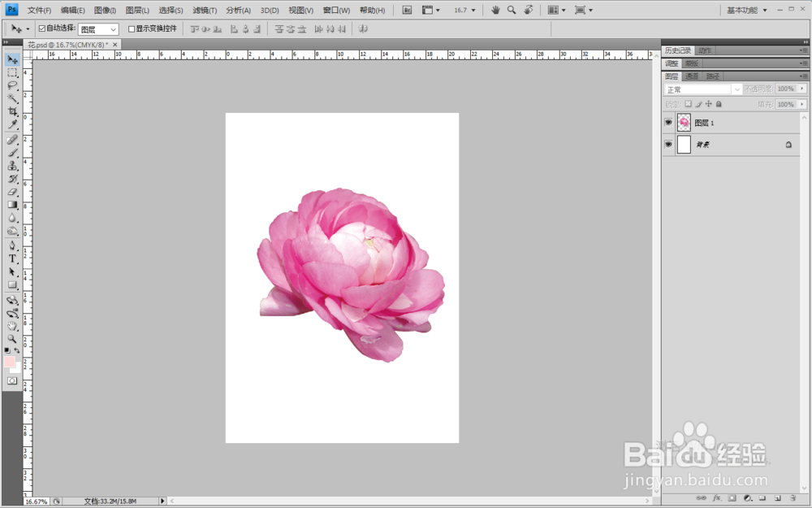The width and height of the screenshot is (812, 508).
Task: Select the Move tool in toolbox
Action: point(12,59)
